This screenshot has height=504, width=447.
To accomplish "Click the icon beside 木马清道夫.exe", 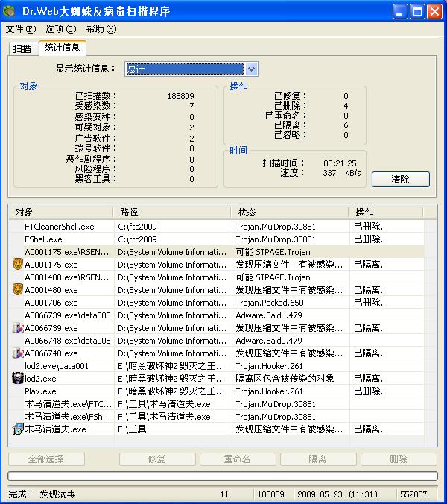I will point(18,429).
